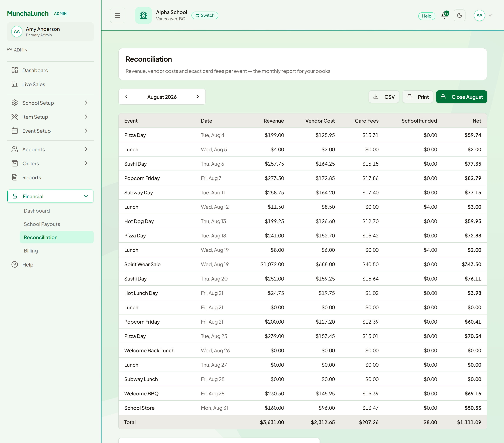Open the user menu chevron in header

click(x=491, y=15)
